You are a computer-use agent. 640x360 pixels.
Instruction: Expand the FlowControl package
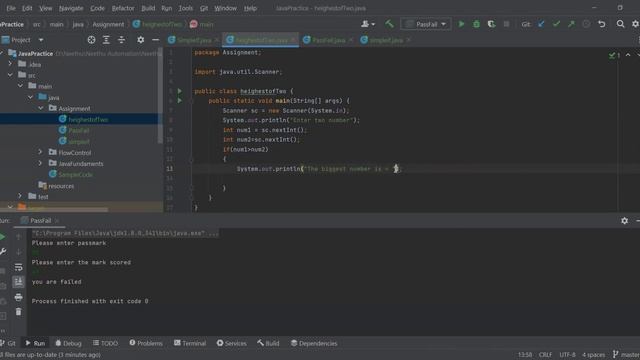tap(40, 152)
